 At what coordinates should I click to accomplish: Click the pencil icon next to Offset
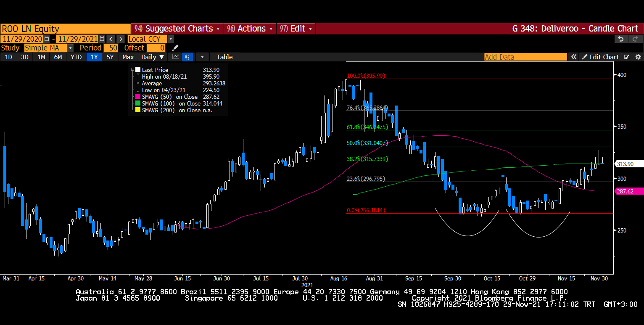coord(175,48)
